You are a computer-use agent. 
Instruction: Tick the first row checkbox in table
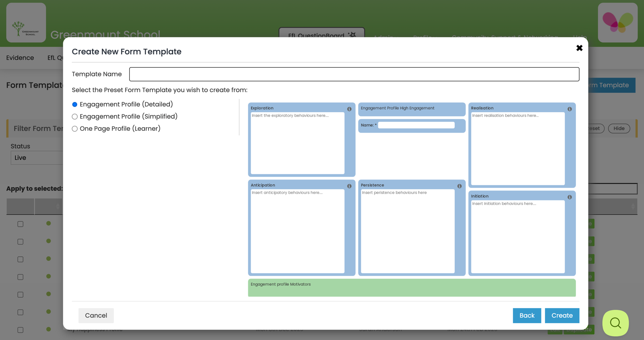click(x=21, y=224)
